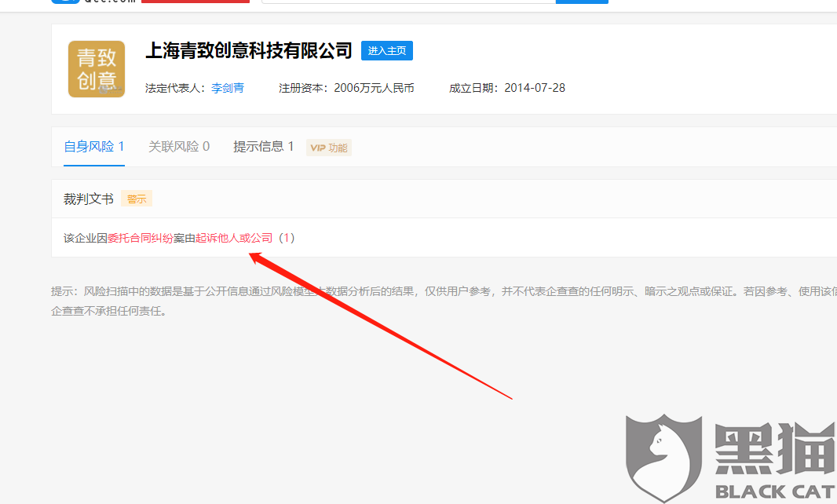Click the 警示 warning tag
This screenshot has width=837, height=504.
coord(137,199)
